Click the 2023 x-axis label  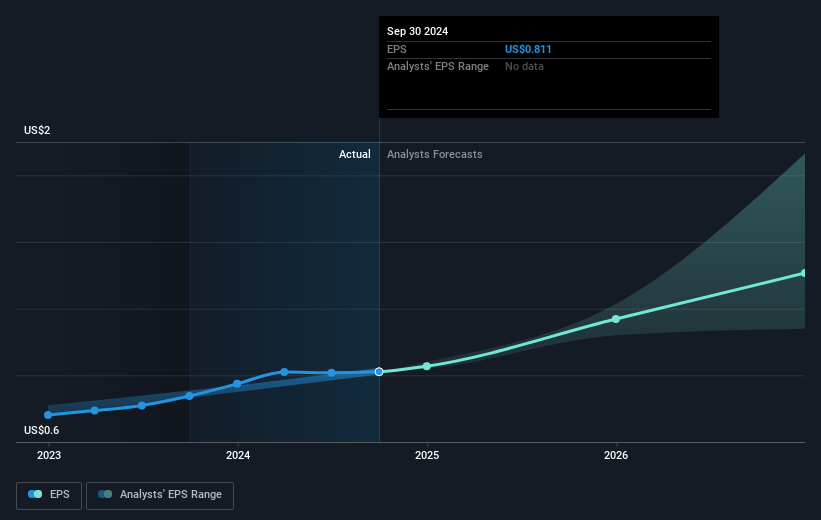pos(49,456)
